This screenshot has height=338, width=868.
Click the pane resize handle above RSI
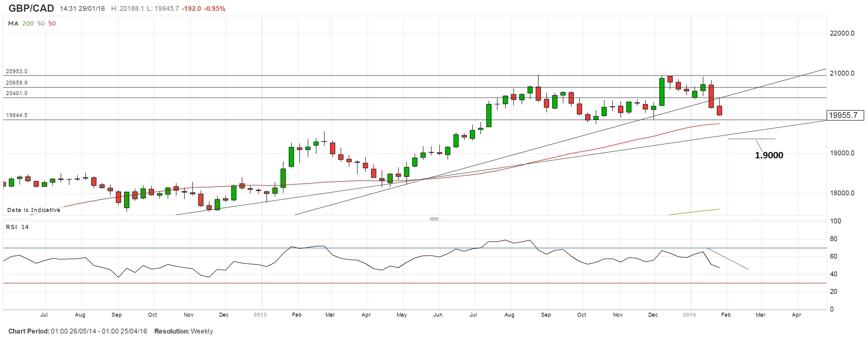pos(434,219)
